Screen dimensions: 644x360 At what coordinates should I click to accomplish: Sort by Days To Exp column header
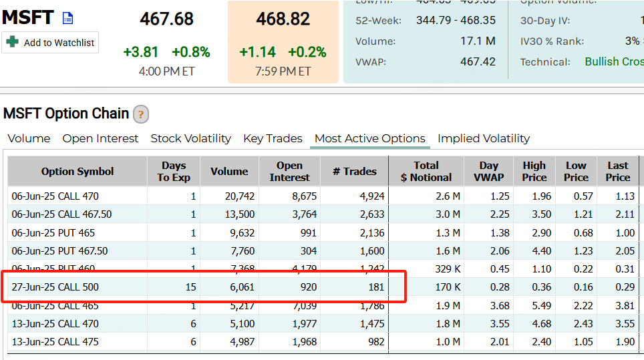pos(174,171)
